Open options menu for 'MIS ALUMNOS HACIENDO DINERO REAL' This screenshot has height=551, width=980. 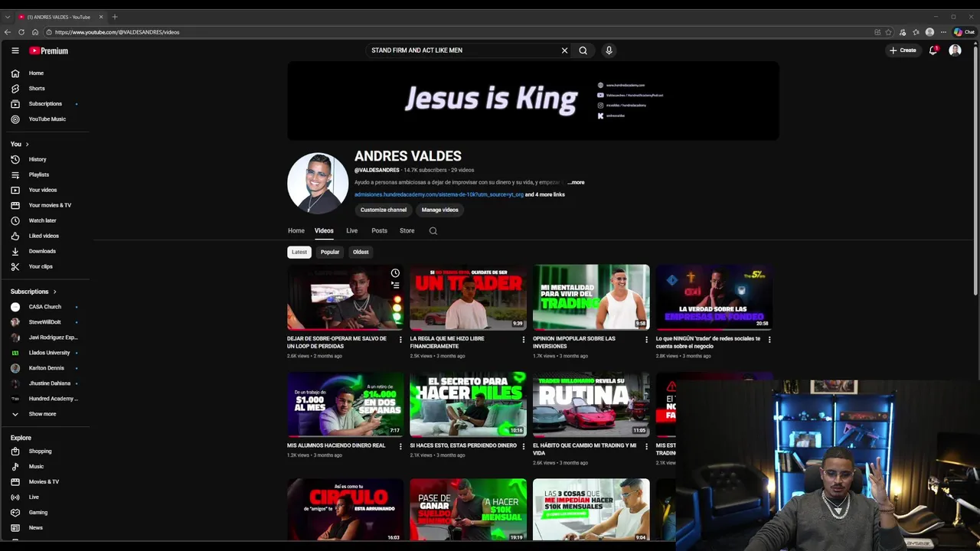click(x=400, y=446)
